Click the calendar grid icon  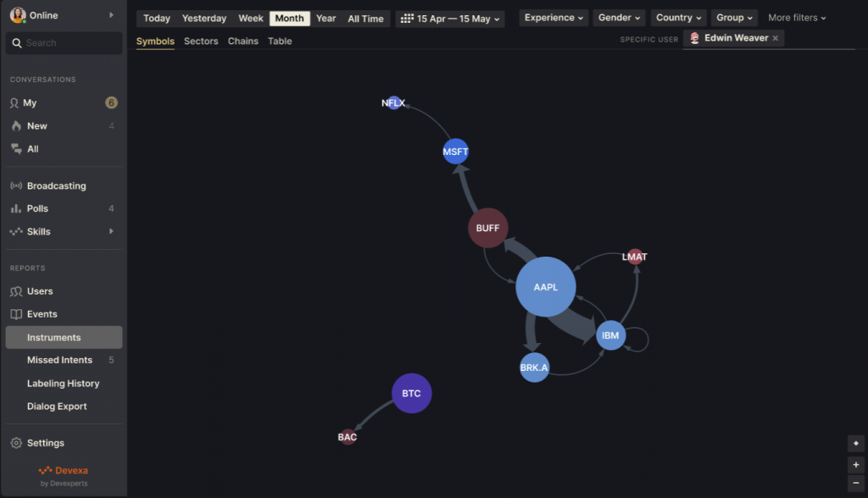coord(407,19)
